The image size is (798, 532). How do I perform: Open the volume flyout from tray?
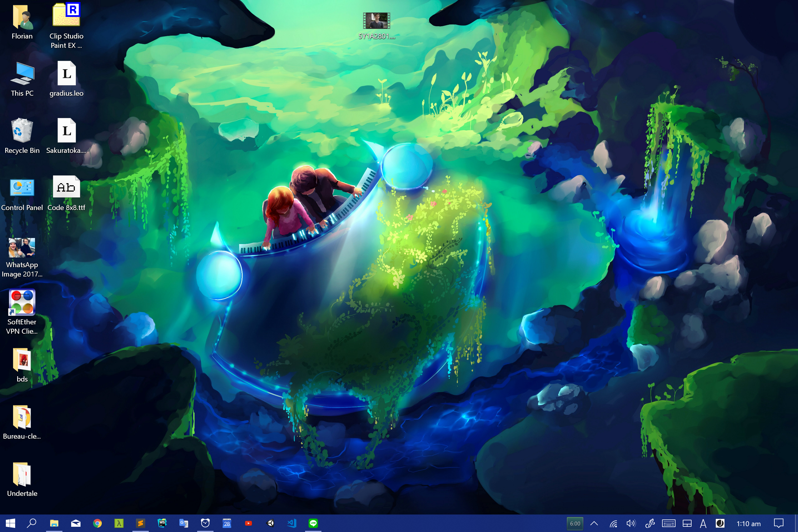click(x=631, y=524)
